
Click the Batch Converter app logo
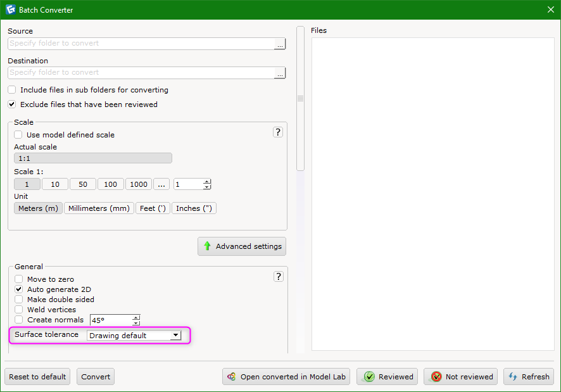(x=10, y=9)
